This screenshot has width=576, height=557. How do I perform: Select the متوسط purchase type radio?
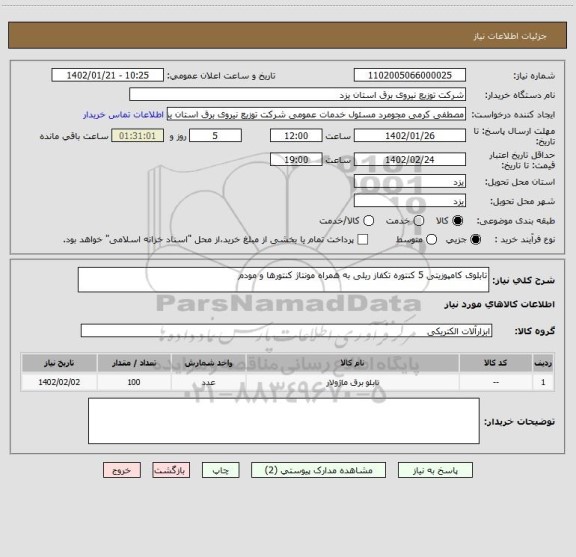pyautogui.click(x=431, y=240)
